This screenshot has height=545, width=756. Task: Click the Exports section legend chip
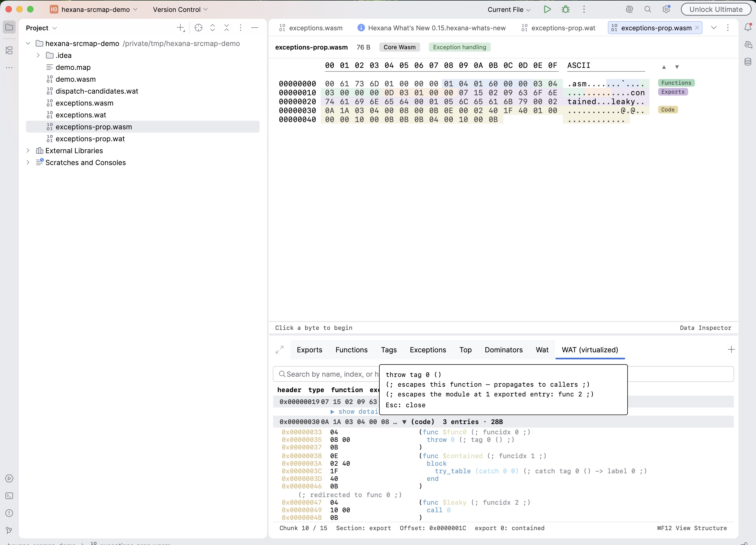(673, 92)
